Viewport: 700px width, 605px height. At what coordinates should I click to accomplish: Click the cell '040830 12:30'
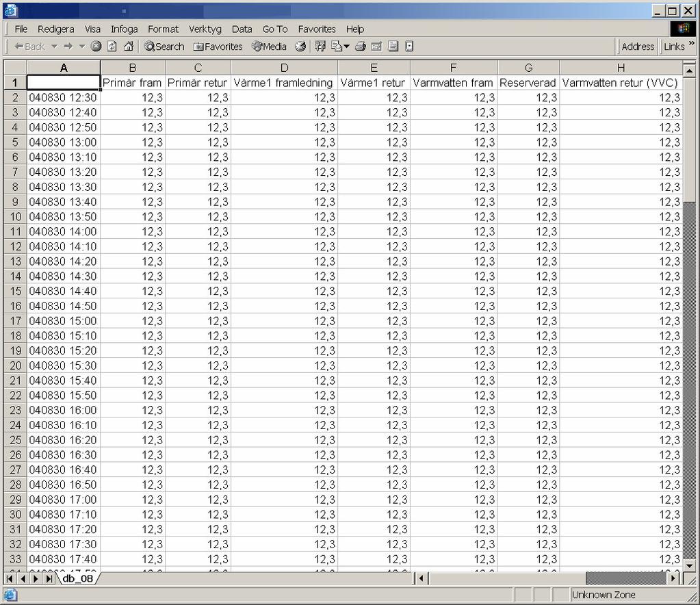[x=64, y=98]
